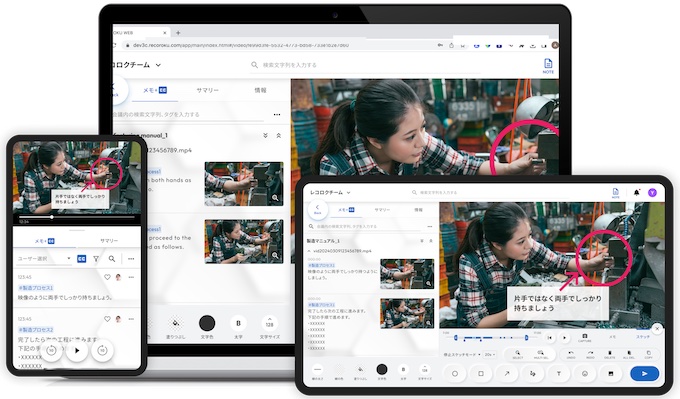The height and width of the screenshot is (399, 680).
Task: Zoom the first memo thumbnail on laptop
Action: tap(275, 198)
